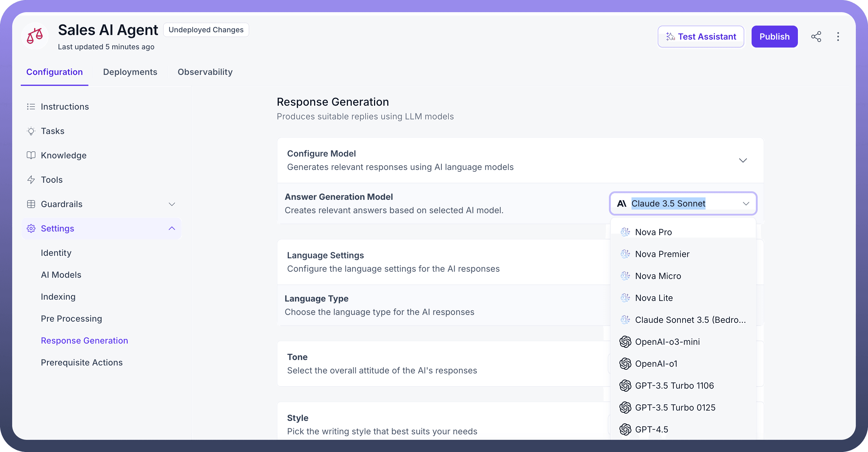Click the Instructions list icon in sidebar
This screenshot has height=452, width=868.
point(31,107)
